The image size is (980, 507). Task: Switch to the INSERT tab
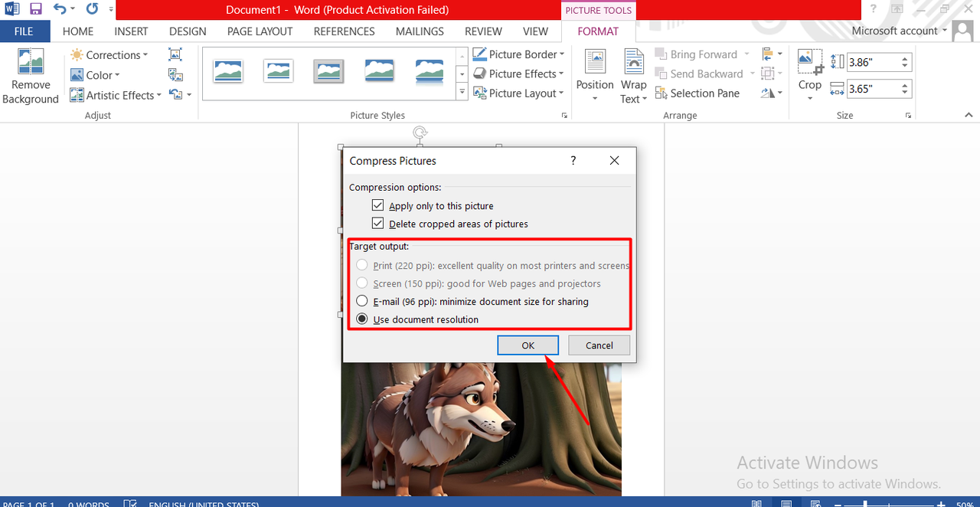pyautogui.click(x=132, y=31)
